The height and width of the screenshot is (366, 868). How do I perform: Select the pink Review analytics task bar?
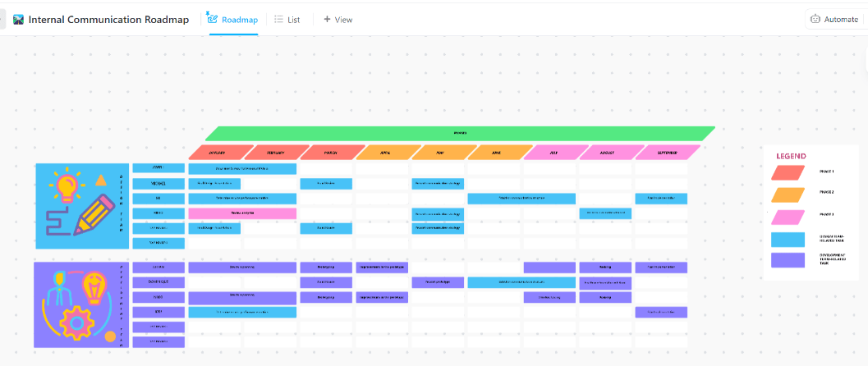pos(242,213)
